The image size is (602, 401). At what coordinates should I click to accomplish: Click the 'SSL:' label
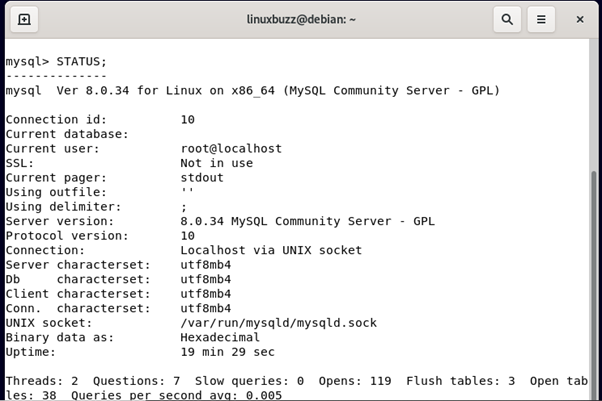coord(20,163)
